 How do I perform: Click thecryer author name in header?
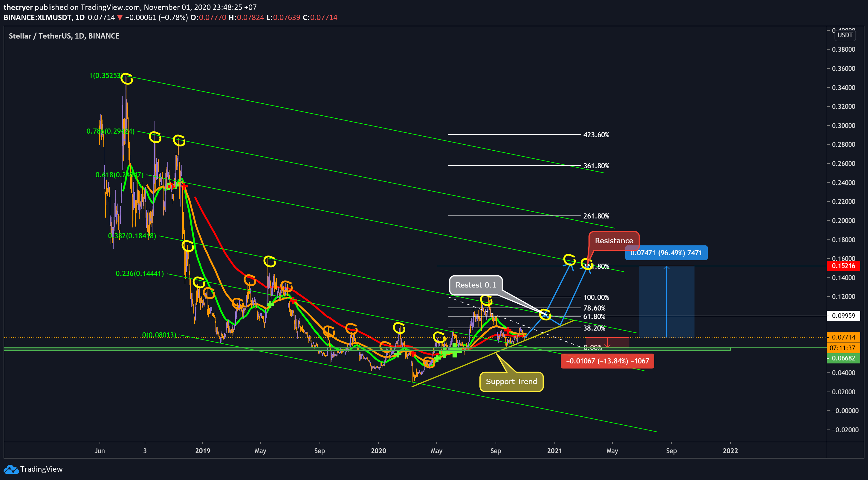[x=18, y=7]
